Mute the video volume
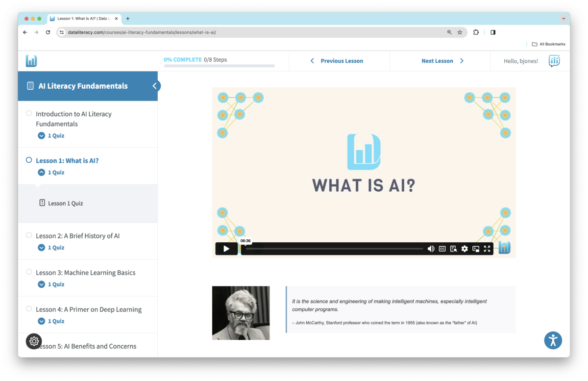588x381 pixels. [x=431, y=249]
